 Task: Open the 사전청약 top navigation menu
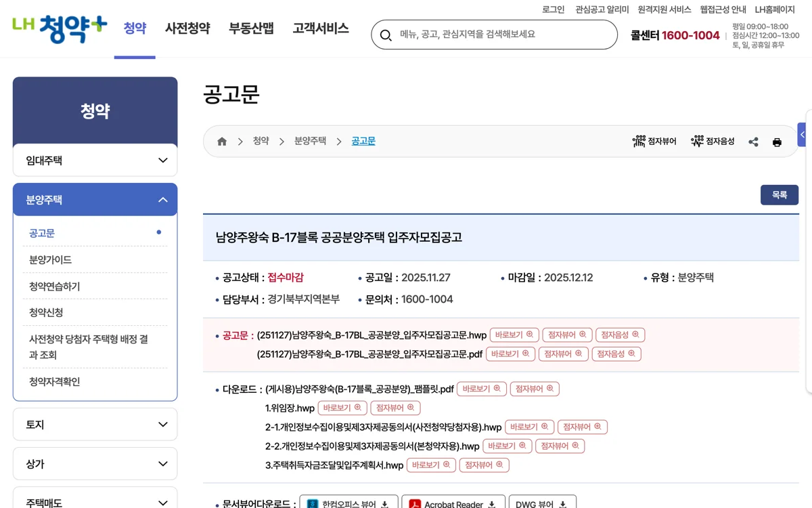[x=187, y=28]
